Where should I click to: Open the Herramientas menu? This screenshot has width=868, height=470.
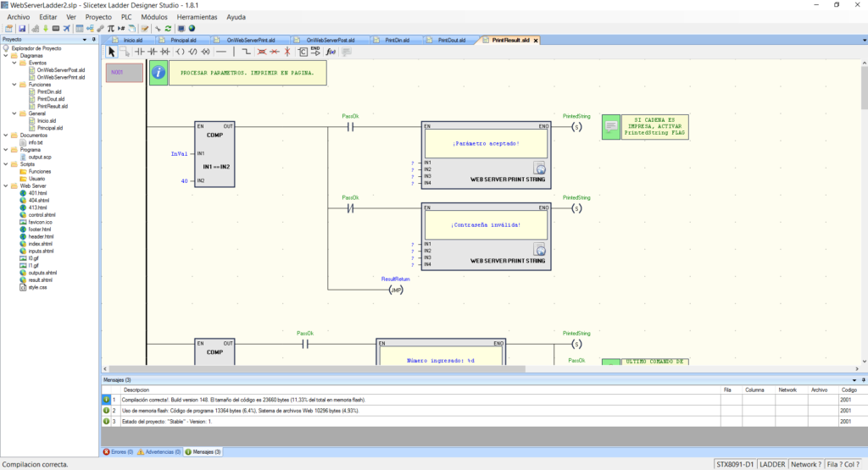pyautogui.click(x=196, y=17)
